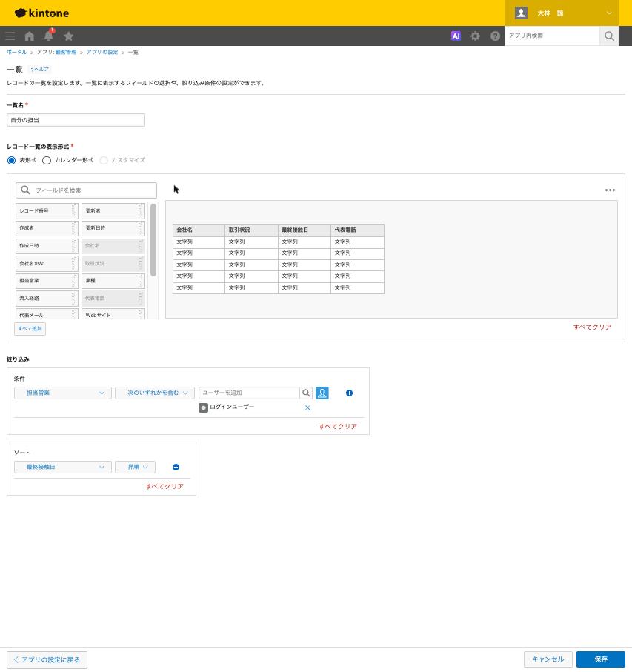Select the 表形式 radio button
The height and width of the screenshot is (672, 632).
[12, 160]
